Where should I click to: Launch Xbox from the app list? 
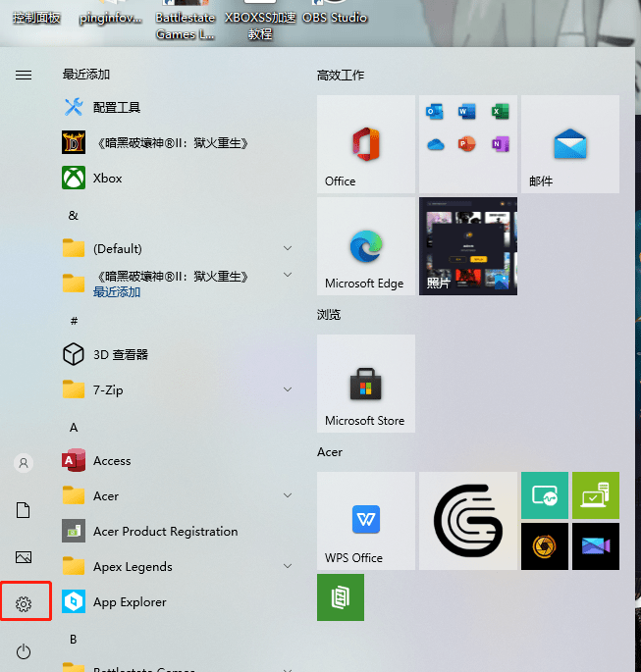click(x=107, y=179)
